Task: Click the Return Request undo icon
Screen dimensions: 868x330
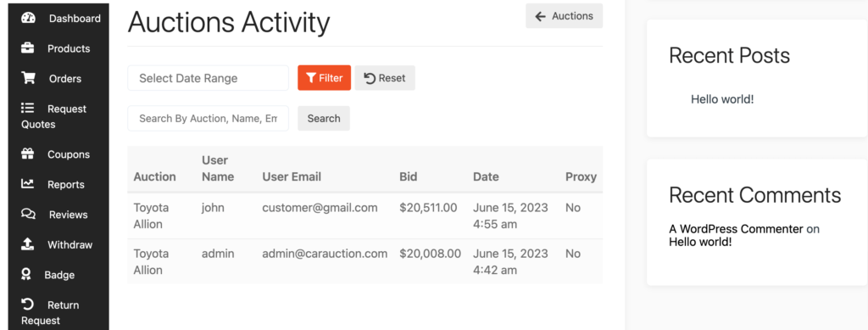Action: coord(28,304)
